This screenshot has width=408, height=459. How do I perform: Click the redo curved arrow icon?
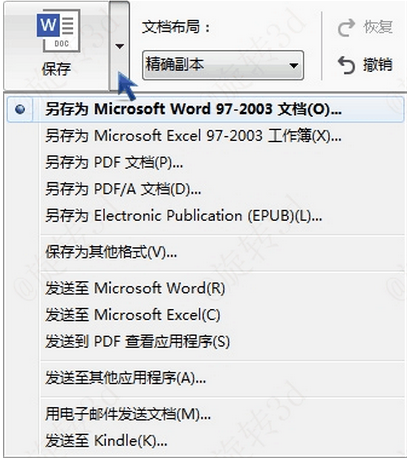pos(347,28)
